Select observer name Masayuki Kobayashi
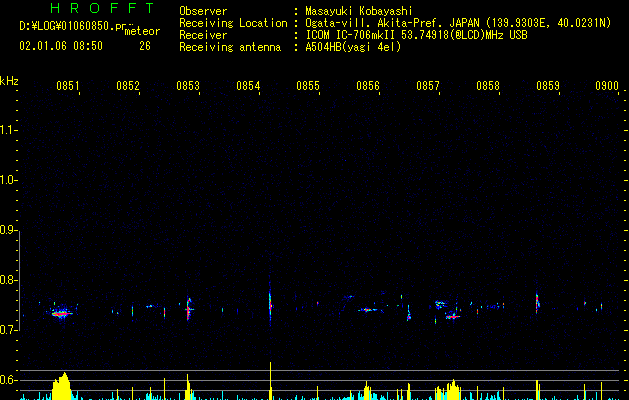Viewport: 629px width, 400px height. point(359,11)
